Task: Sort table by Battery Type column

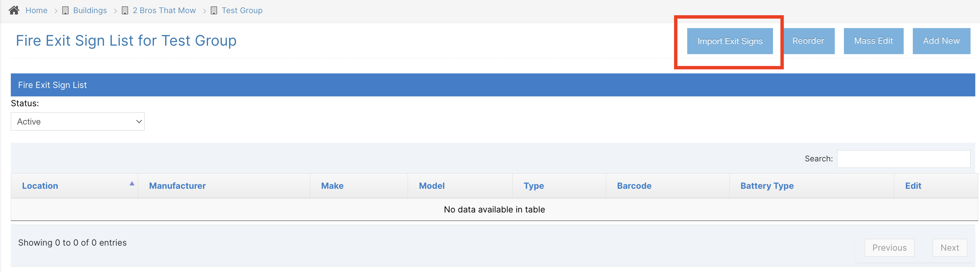Action: click(x=811, y=186)
